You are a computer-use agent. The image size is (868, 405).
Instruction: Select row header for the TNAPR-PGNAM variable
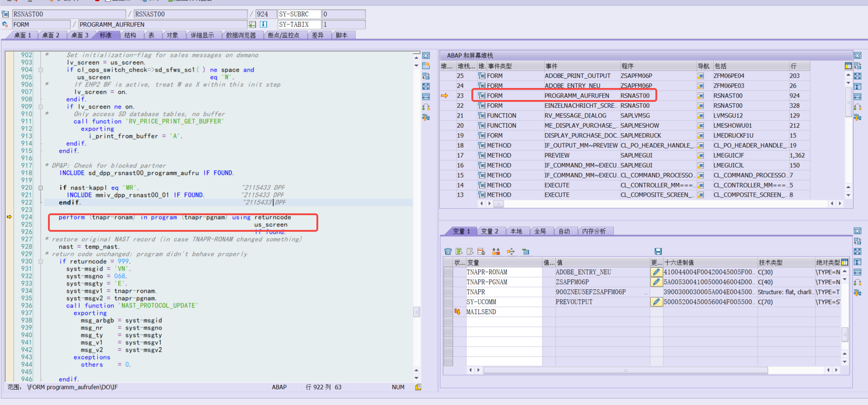(x=448, y=282)
